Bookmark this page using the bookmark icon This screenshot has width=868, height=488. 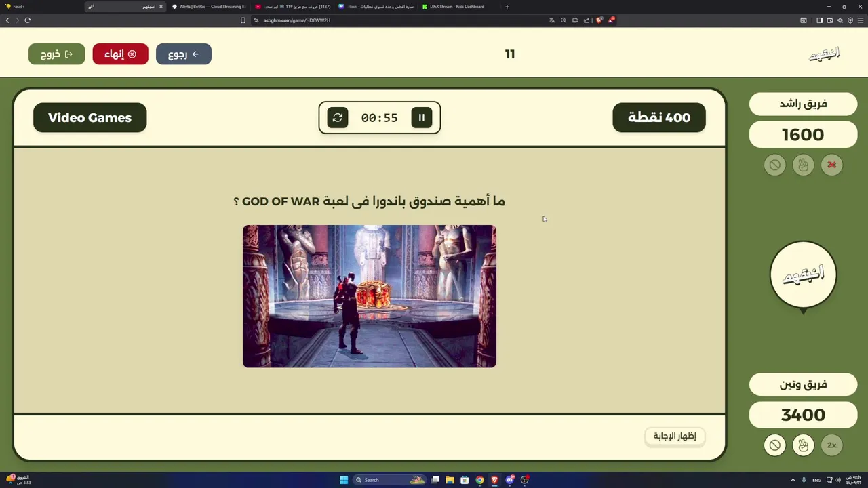(x=243, y=20)
